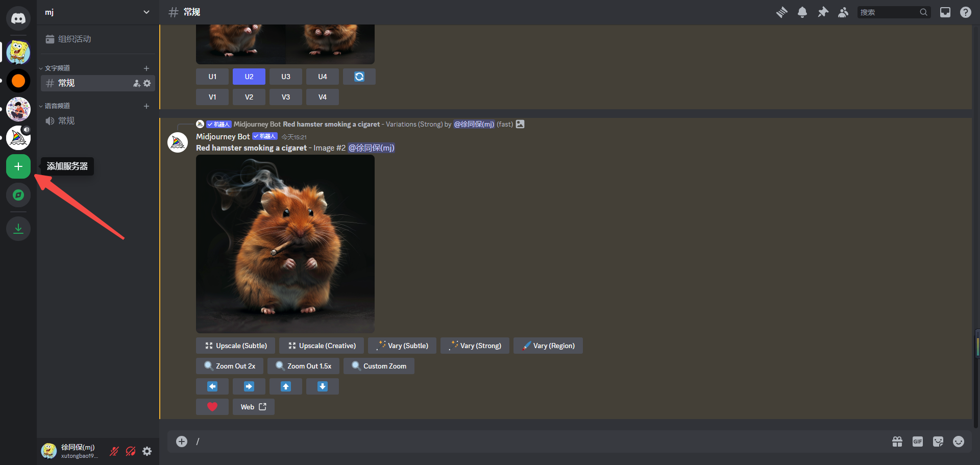This screenshot has height=465, width=980.
Task: Open Discord home direct messages icon
Action: pyautogui.click(x=18, y=18)
